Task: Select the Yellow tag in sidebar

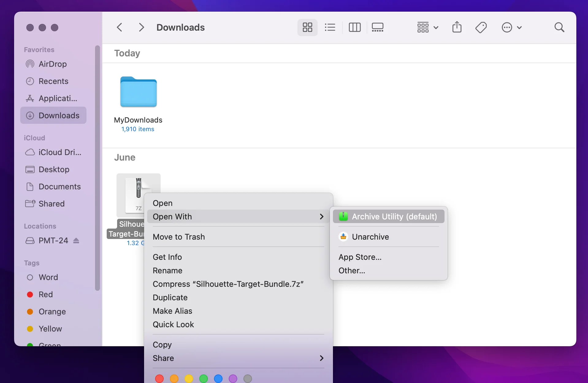Action: pyautogui.click(x=53, y=329)
